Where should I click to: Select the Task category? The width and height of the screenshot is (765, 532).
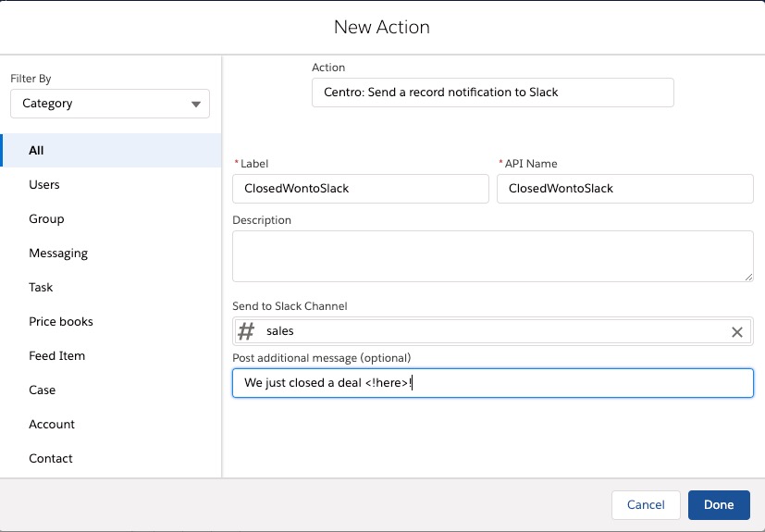[41, 287]
